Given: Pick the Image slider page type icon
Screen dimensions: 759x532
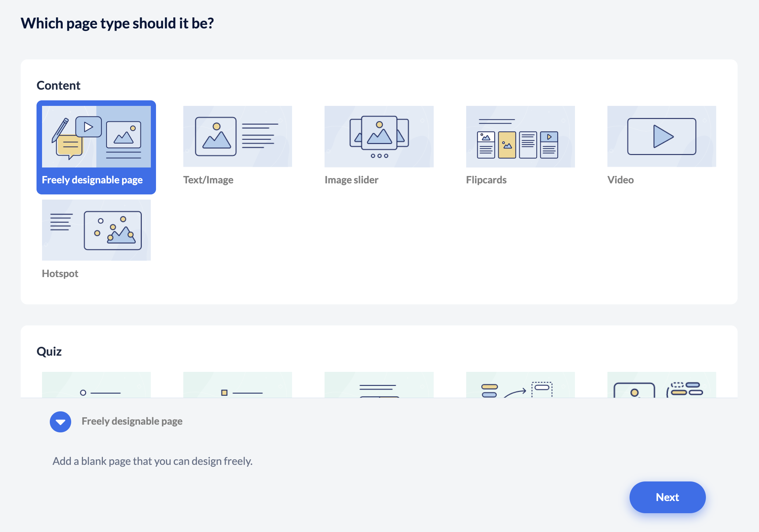Looking at the screenshot, I should tap(379, 137).
